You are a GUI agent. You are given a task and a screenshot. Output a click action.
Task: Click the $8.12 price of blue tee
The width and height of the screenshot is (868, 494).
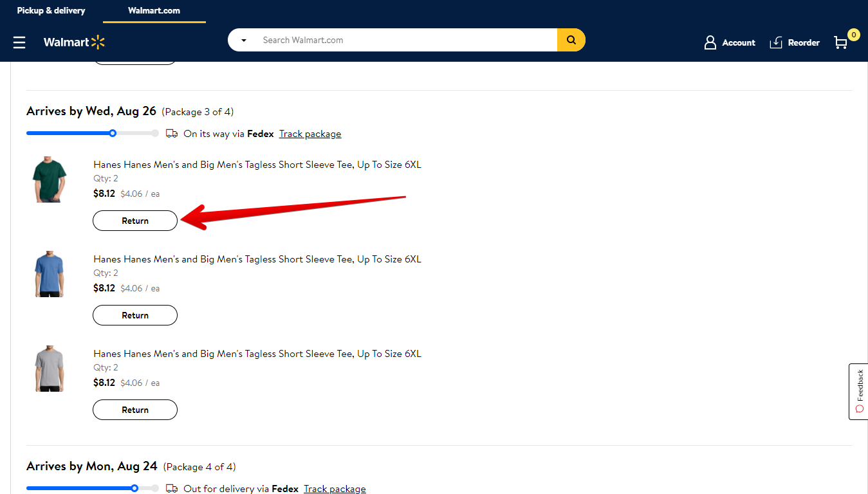104,288
